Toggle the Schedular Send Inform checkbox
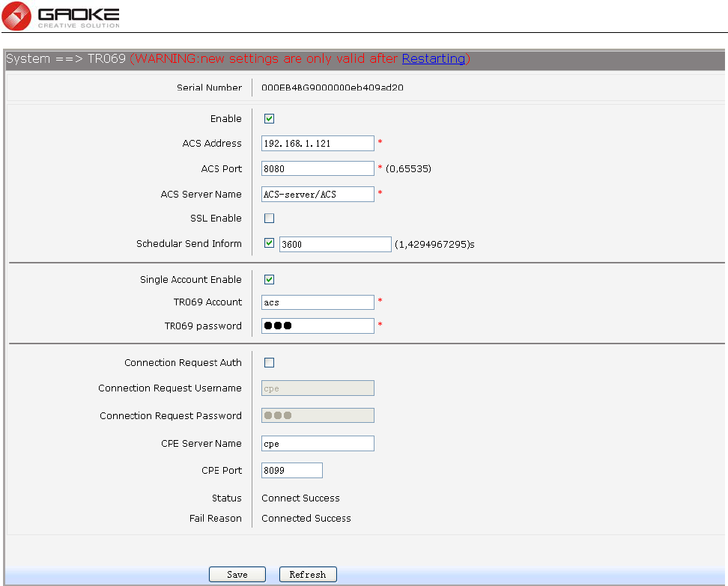The width and height of the screenshot is (728, 586). (270, 243)
